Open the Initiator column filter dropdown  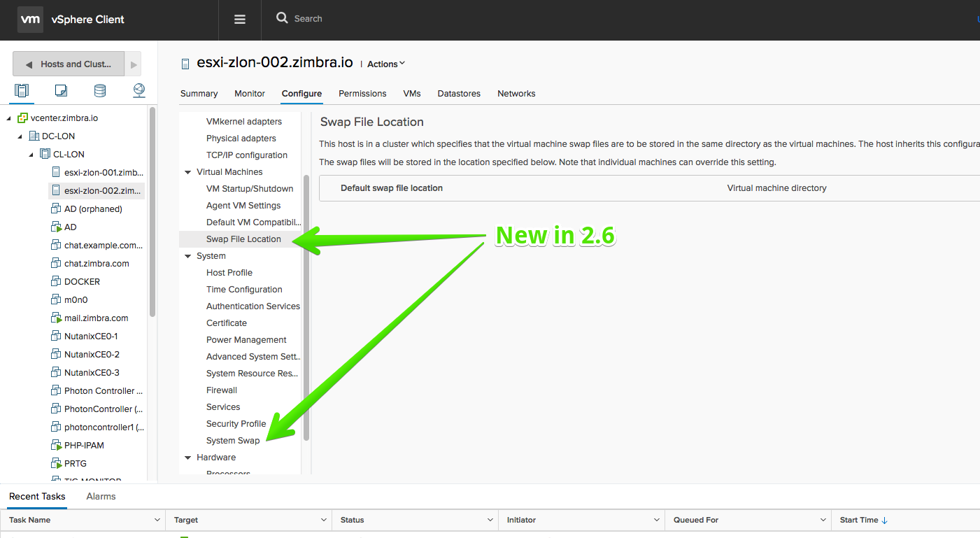click(657, 520)
